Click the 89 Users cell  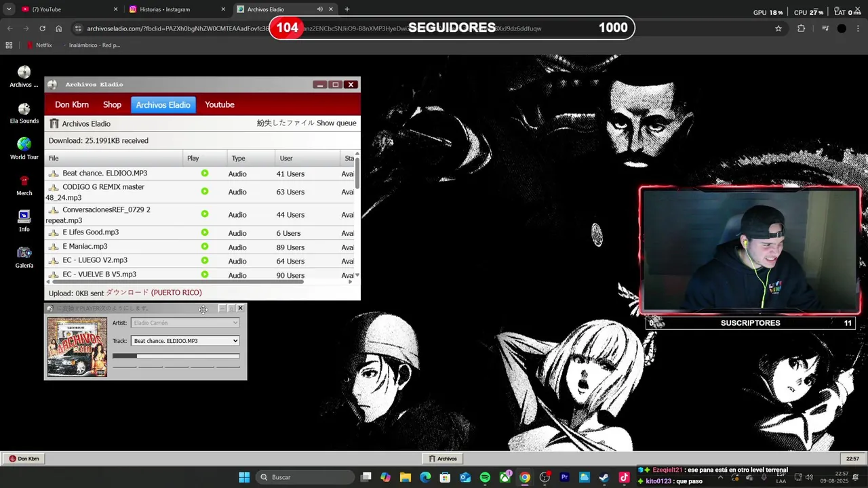290,247
